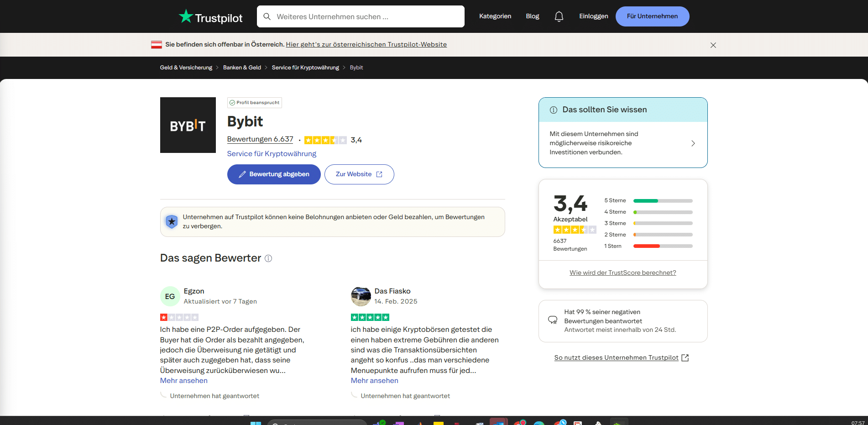Click the Windows Start button in taskbar
This screenshot has height=425, width=868.
click(x=256, y=423)
